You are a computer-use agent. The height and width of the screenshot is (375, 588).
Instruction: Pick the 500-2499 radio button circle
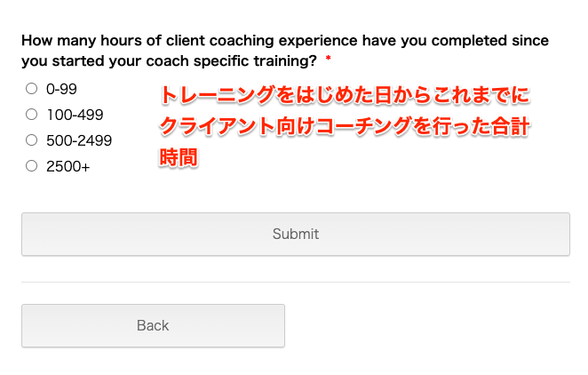click(x=32, y=140)
